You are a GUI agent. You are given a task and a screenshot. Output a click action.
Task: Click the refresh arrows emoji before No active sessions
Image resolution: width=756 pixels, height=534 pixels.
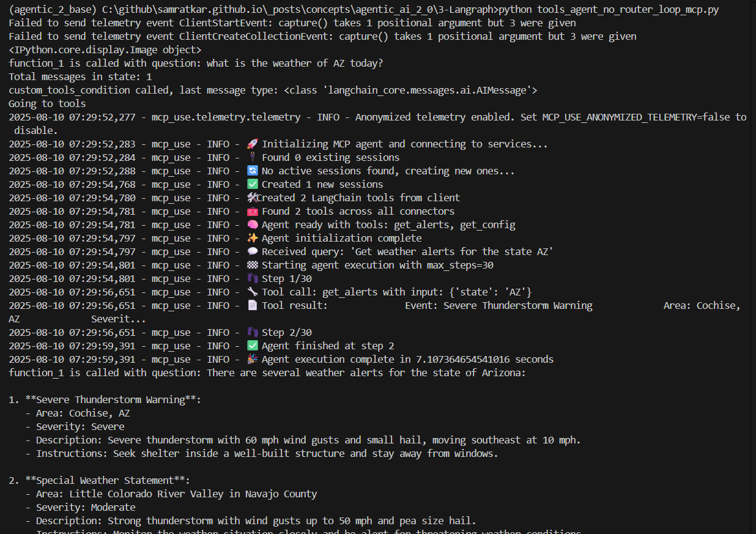[252, 171]
